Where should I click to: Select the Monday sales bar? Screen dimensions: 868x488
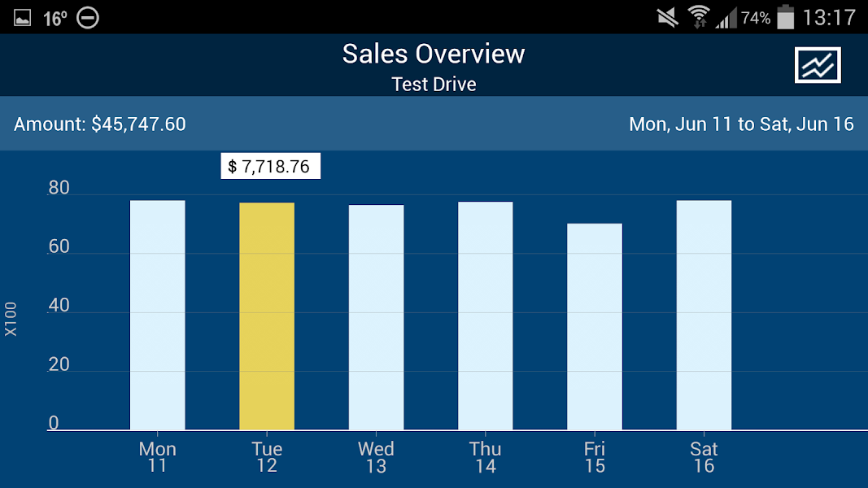157,315
